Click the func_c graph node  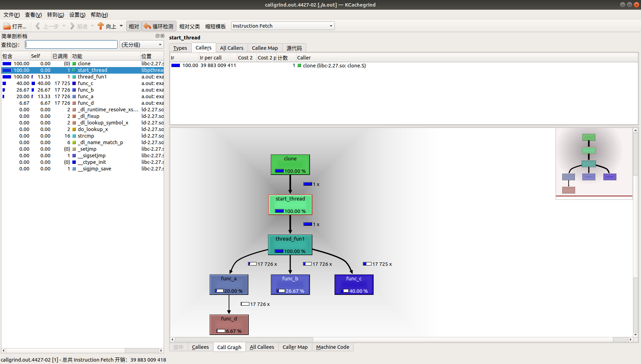coord(354,284)
